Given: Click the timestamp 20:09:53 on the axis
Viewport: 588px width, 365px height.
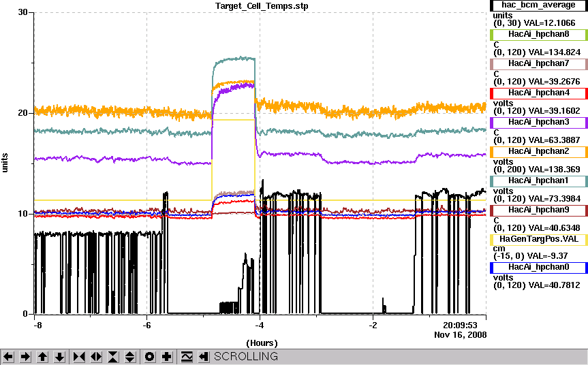Looking at the screenshot, I should click(x=460, y=326).
